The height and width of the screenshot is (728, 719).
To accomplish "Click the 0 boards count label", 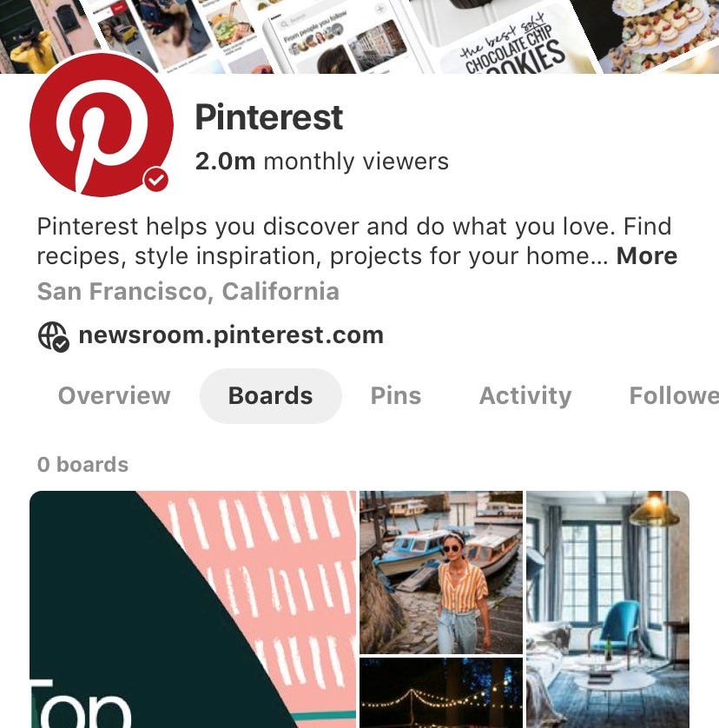I will 82,465.
